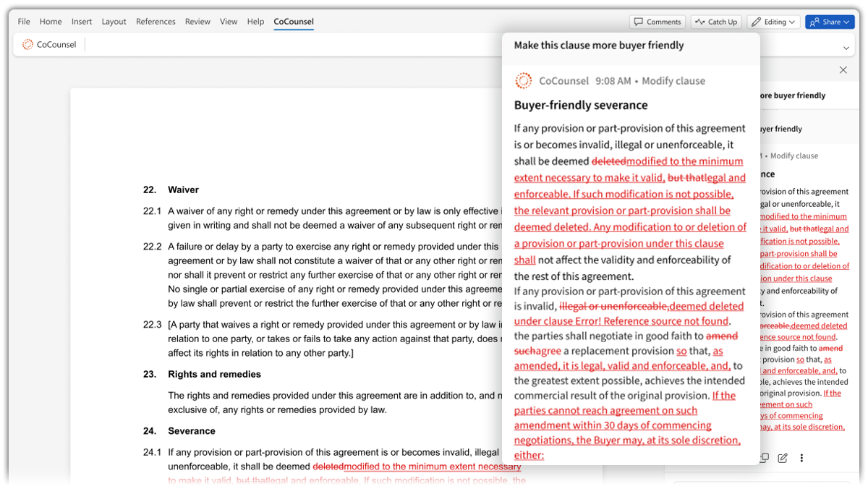Open the Editing mode dropdown

coord(773,22)
